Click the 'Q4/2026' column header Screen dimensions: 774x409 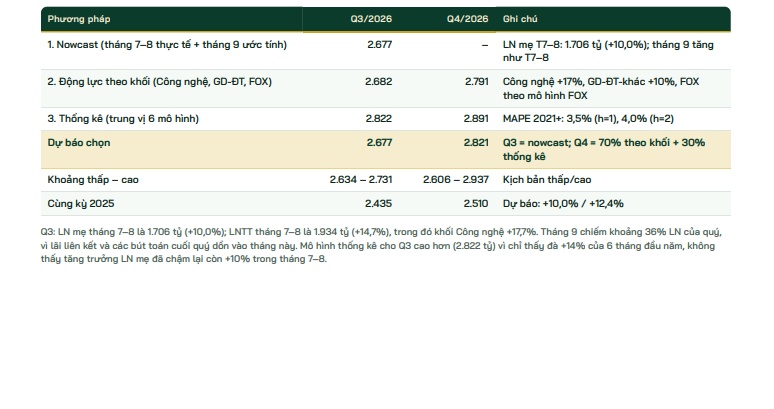tap(467, 19)
